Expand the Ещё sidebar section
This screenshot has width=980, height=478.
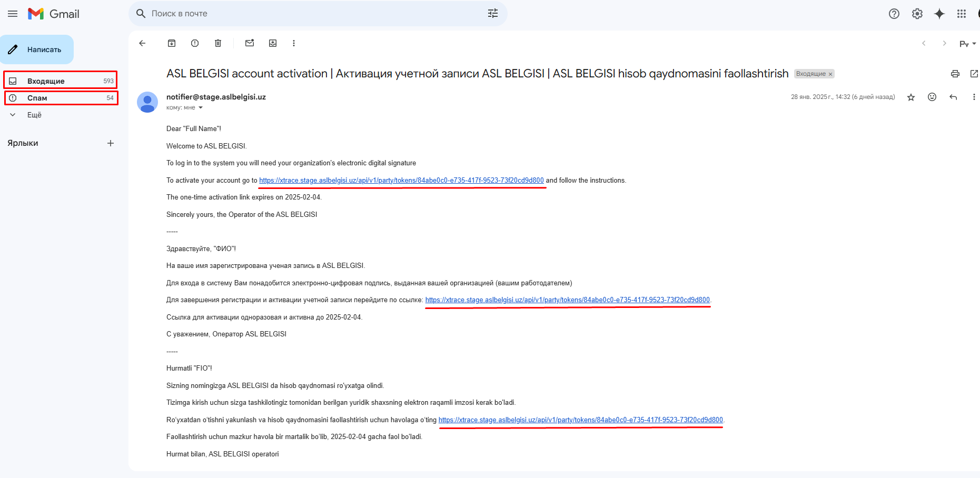(34, 115)
